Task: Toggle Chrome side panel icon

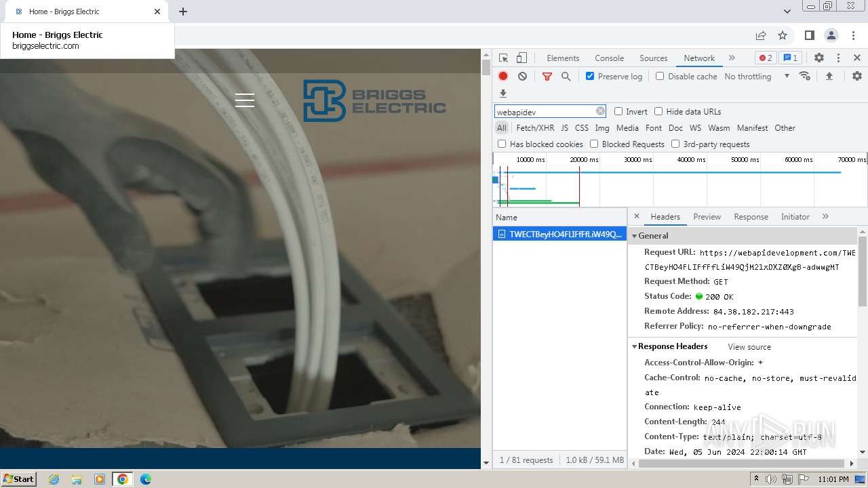Action: (809, 35)
